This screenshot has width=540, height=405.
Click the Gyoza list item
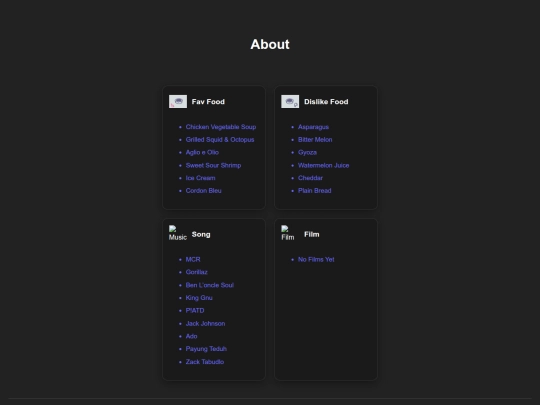307,153
